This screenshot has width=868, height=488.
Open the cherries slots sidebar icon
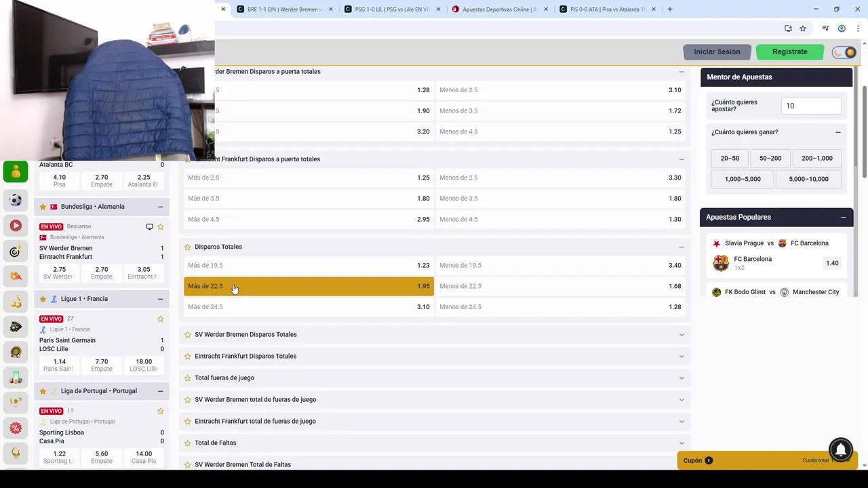(x=16, y=302)
